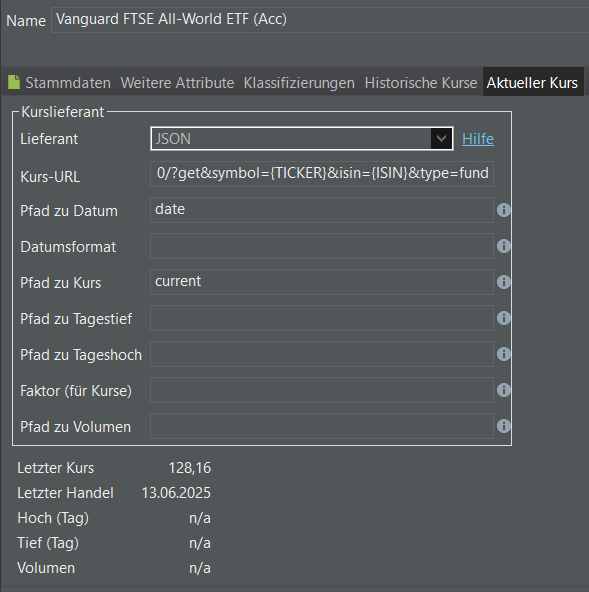Click the info icon beside Datumsformat field
The image size is (589, 592).
point(504,246)
